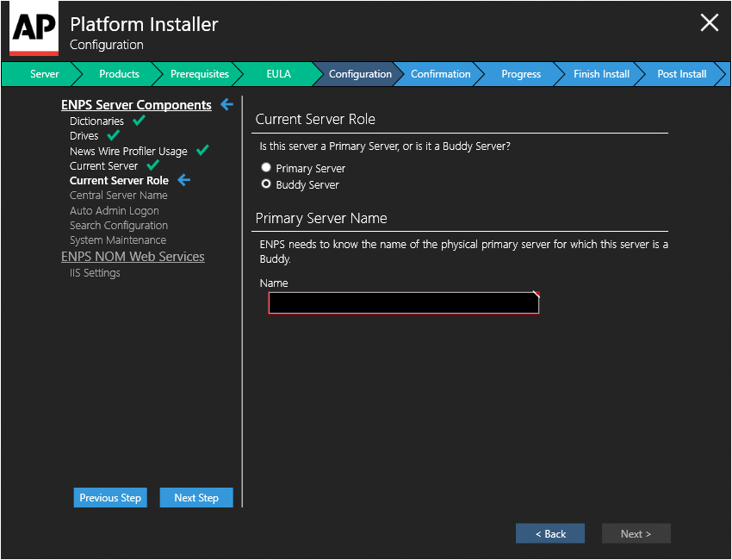Click the disabled Next button

pos(636,533)
